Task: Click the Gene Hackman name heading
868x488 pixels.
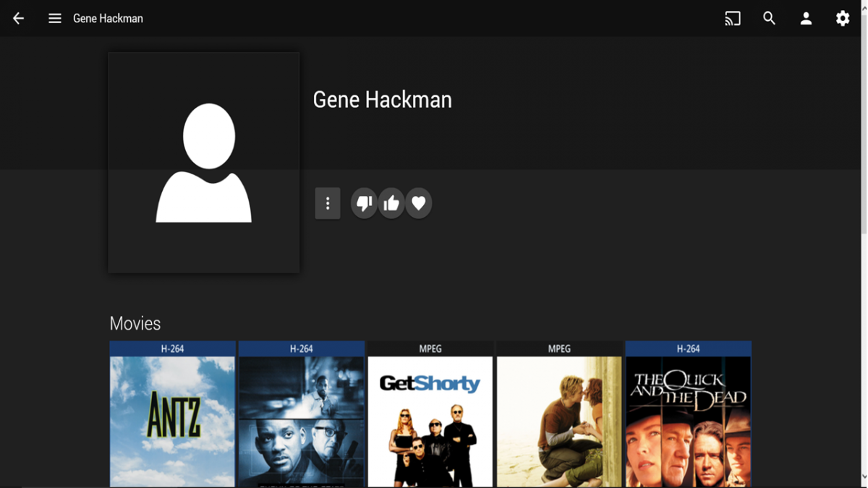Action: (382, 100)
